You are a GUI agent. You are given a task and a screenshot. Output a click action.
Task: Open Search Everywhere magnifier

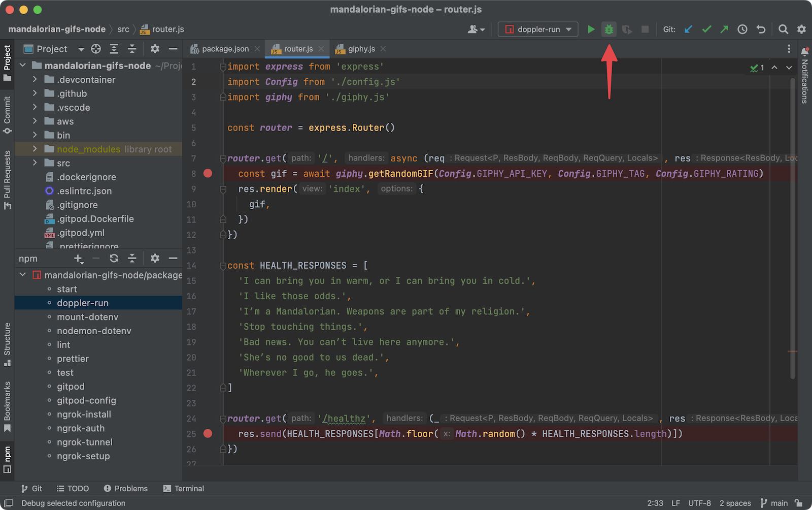[783, 29]
